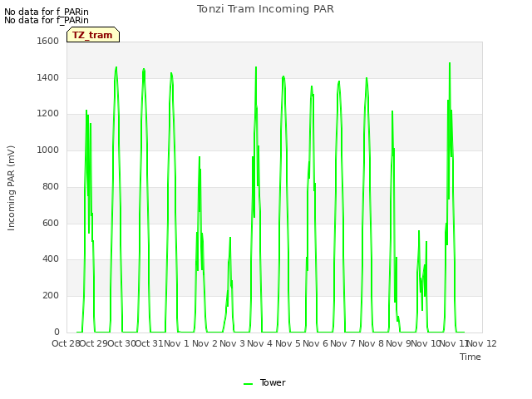Viewport: 532px width, 399px height.
Task: Click the Nov 2 x-axis date label
Action: [x=204, y=343]
